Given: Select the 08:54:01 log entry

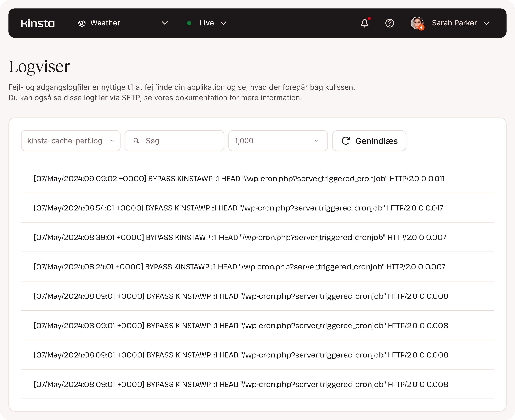Looking at the screenshot, I should point(238,208).
